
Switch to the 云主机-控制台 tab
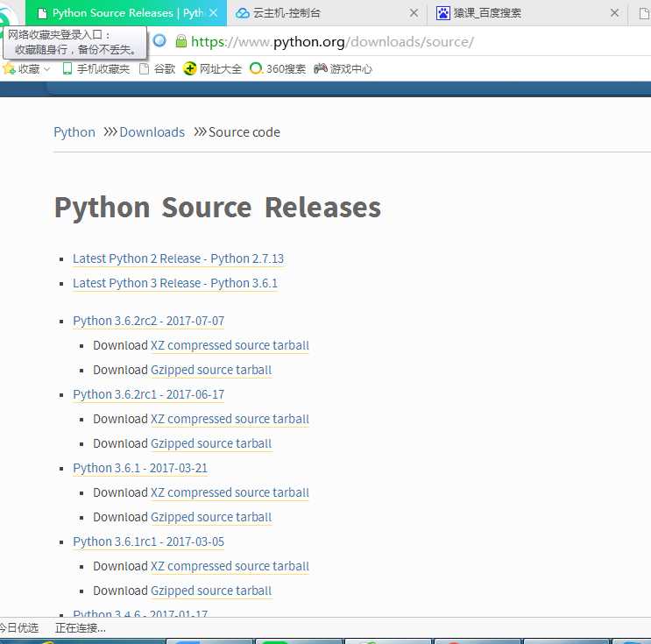pyautogui.click(x=327, y=13)
